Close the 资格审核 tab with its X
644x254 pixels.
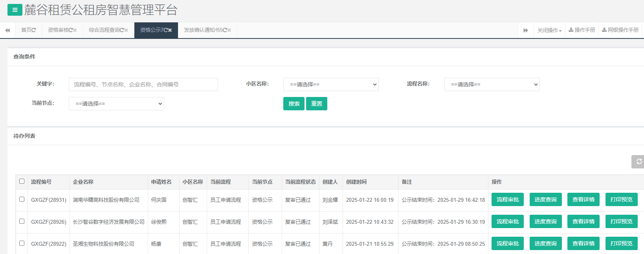(75, 30)
